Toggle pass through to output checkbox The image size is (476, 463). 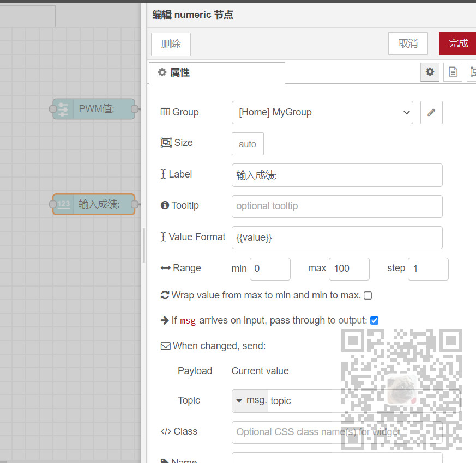(x=374, y=320)
